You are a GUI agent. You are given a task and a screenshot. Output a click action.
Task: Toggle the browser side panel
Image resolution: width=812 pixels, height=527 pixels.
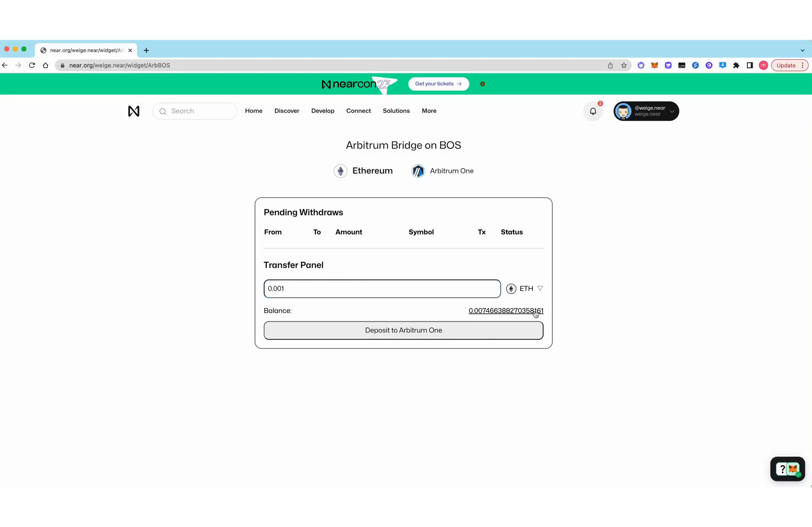click(x=750, y=65)
